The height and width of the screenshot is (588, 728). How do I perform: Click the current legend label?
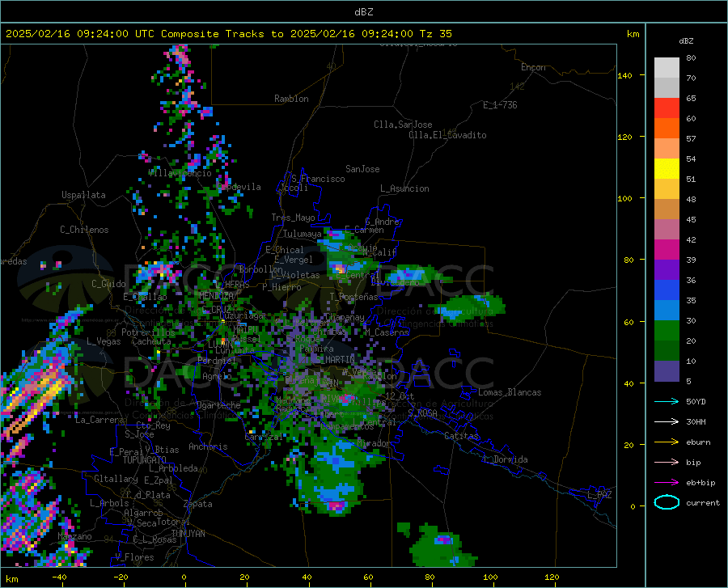pyautogui.click(x=703, y=502)
